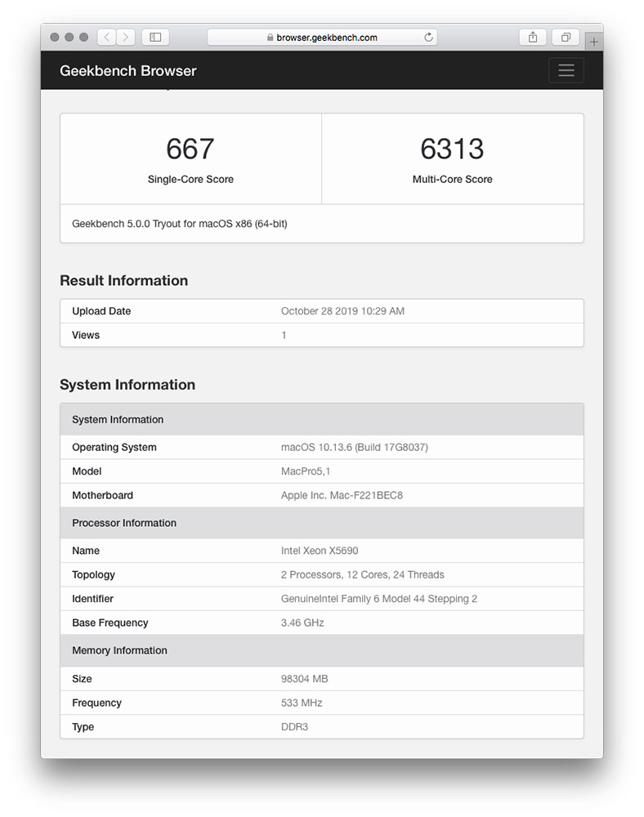Select the October 28 2019 upload date
The height and width of the screenshot is (817, 644).
pos(342,311)
